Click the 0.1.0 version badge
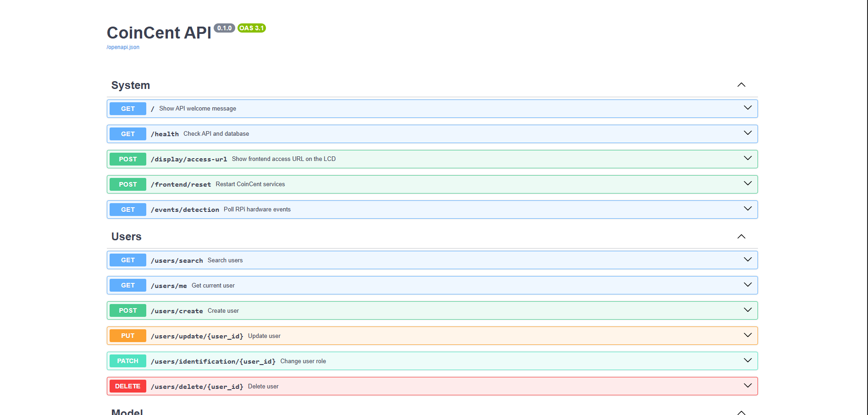Image resolution: width=868 pixels, height=415 pixels. tap(224, 28)
